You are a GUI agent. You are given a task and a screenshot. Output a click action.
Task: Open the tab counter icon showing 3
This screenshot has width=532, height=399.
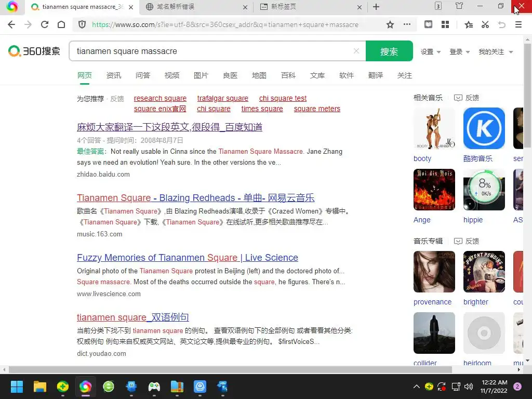coord(438,6)
